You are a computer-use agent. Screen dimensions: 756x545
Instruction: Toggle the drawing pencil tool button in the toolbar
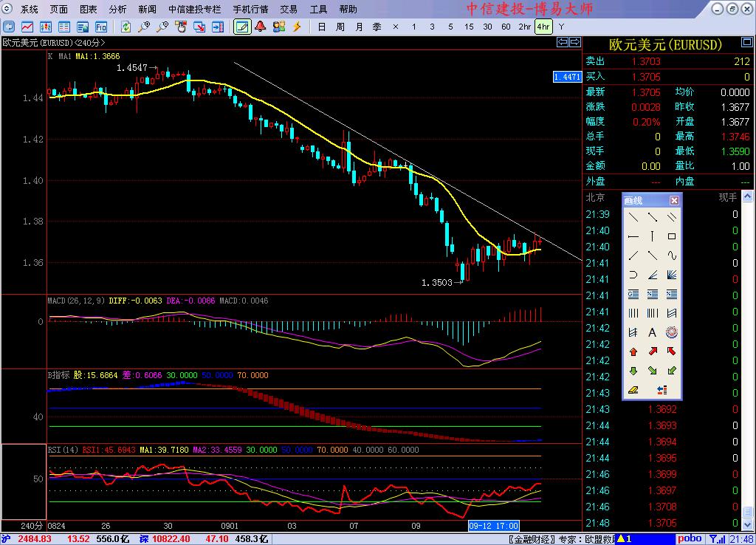241,27
